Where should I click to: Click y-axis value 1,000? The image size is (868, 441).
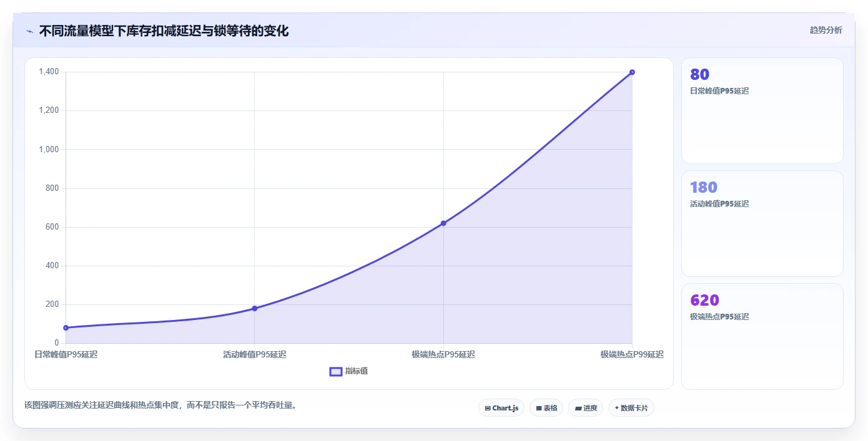pyautogui.click(x=49, y=149)
